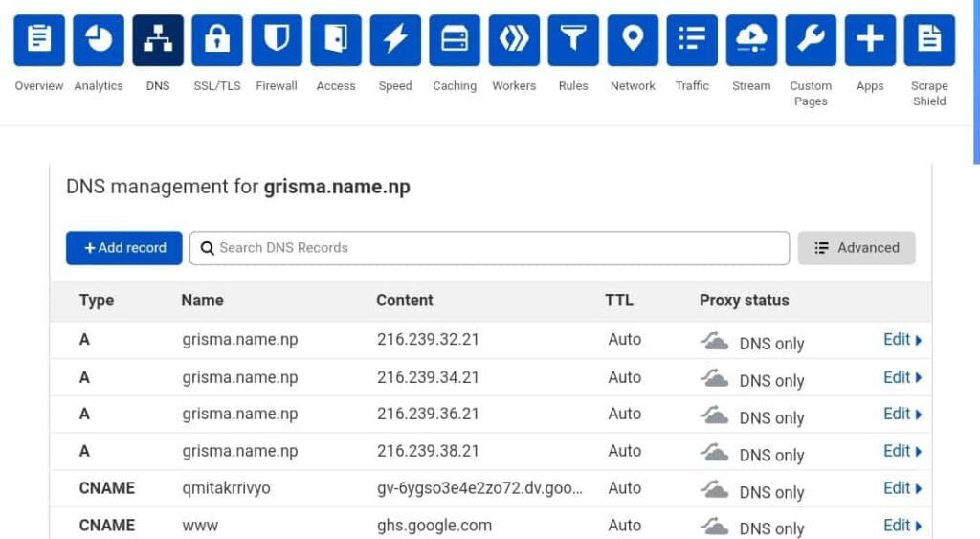Sort by the Type column header
The width and height of the screenshot is (980, 539).
click(x=97, y=301)
